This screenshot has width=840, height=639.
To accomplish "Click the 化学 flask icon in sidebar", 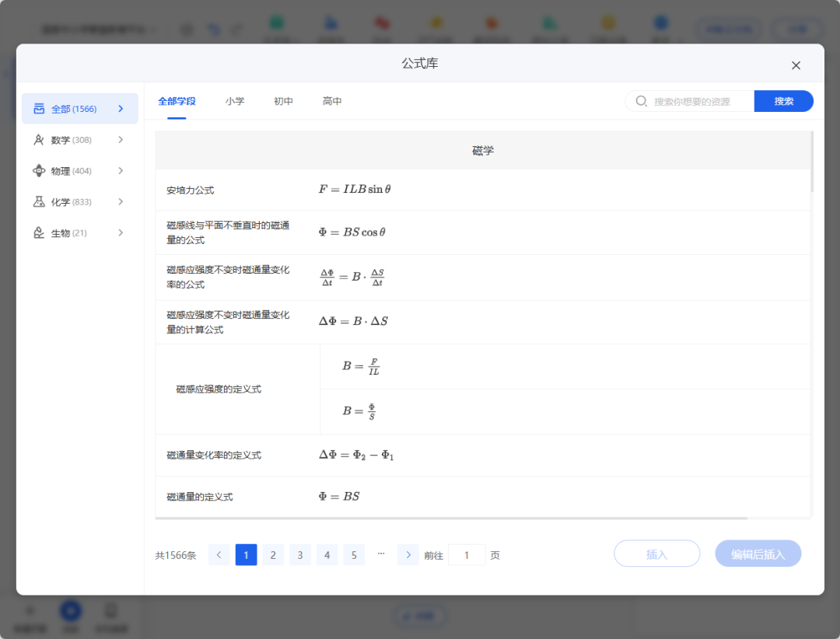I will coord(40,202).
